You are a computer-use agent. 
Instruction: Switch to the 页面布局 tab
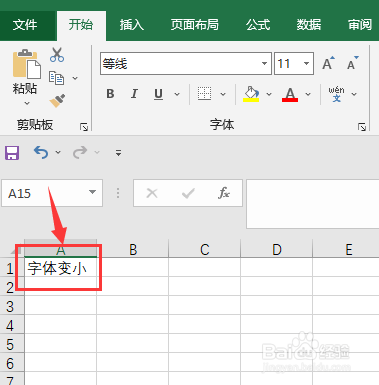(x=195, y=25)
